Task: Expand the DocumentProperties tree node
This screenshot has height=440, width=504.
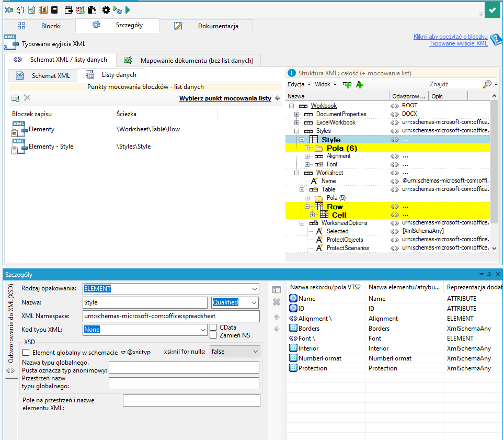Action: click(x=296, y=114)
